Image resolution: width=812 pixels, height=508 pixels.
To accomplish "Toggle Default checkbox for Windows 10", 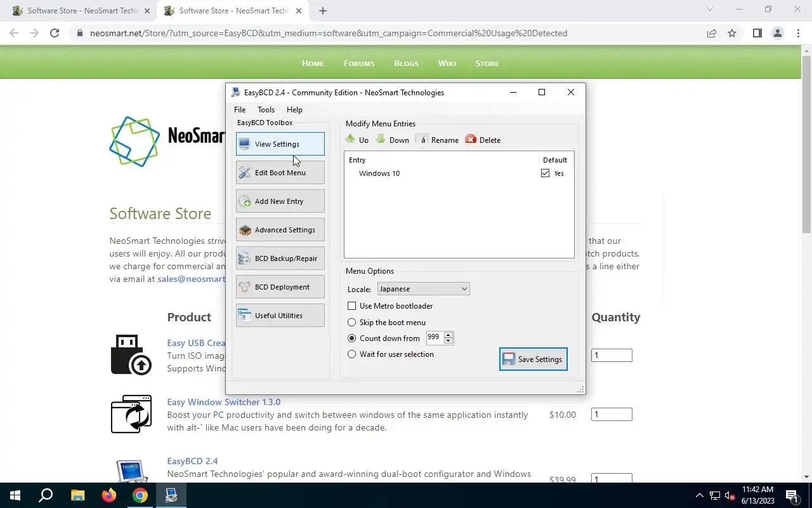I will point(545,173).
